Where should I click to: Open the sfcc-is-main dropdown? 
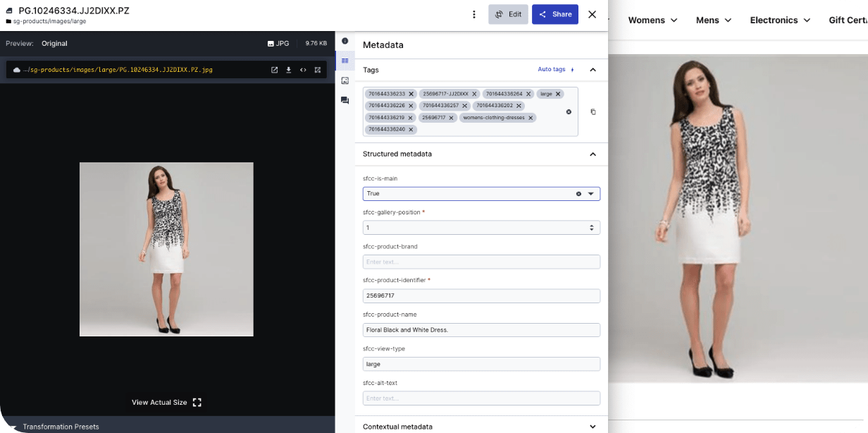pyautogui.click(x=591, y=193)
